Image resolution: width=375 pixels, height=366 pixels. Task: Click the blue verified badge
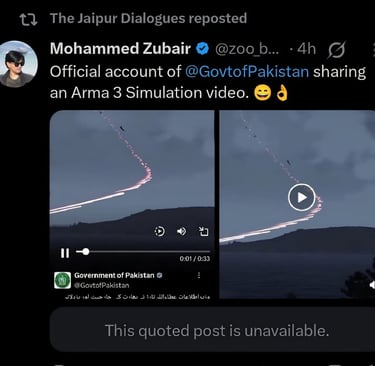(x=202, y=49)
